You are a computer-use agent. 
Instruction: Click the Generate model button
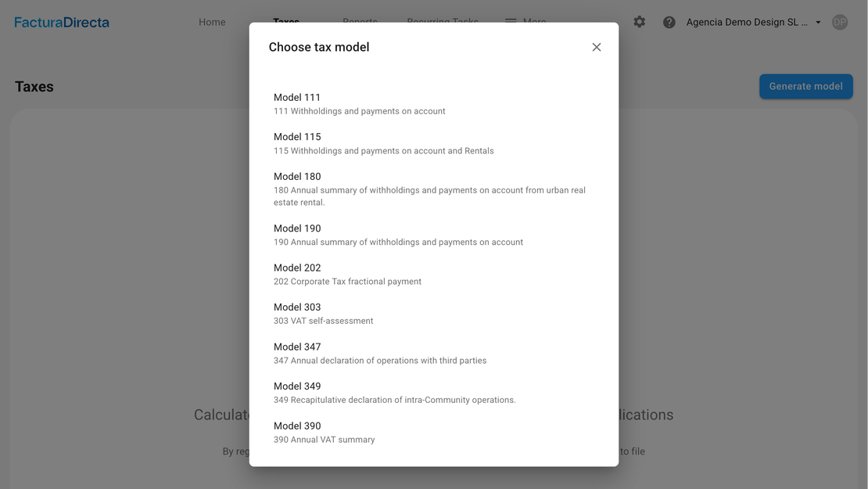point(805,86)
